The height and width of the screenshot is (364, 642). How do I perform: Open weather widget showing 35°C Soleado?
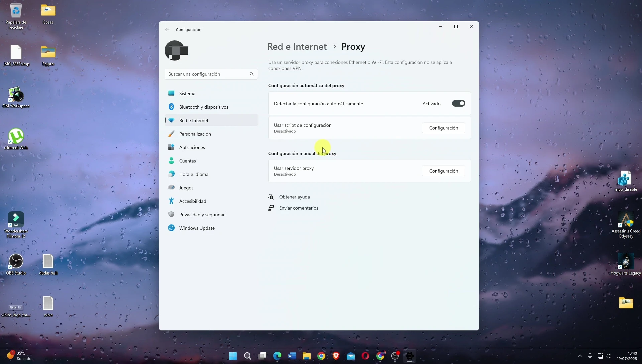(19, 356)
